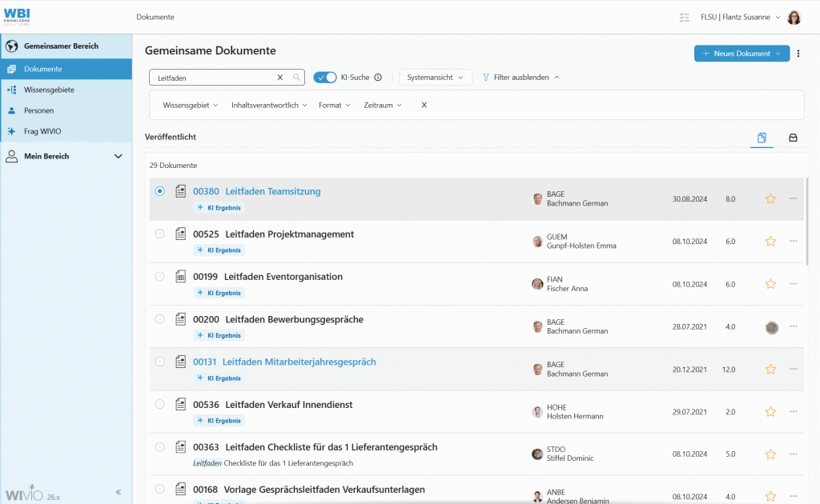Open the archive view icon

(793, 138)
